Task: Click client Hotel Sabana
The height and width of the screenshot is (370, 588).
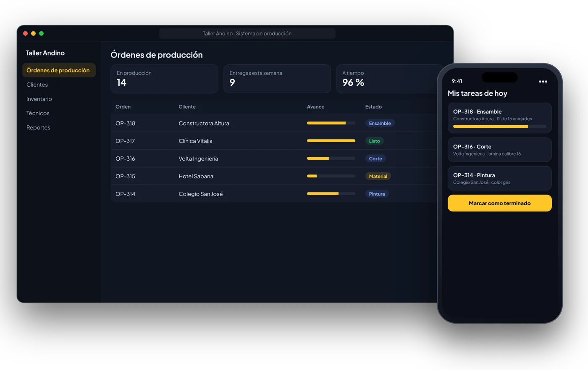Action: (x=196, y=176)
